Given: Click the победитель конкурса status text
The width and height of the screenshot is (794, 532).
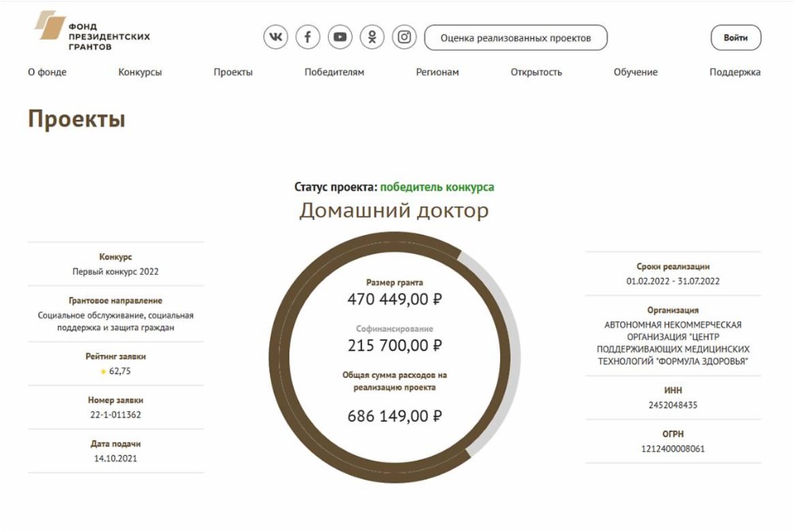Looking at the screenshot, I should coord(437,187).
